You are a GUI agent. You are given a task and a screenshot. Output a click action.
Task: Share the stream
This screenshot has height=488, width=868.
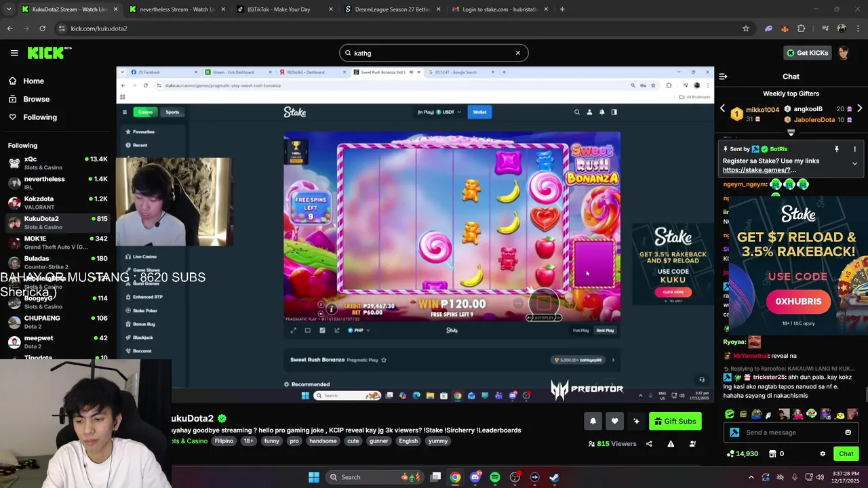pos(649,444)
